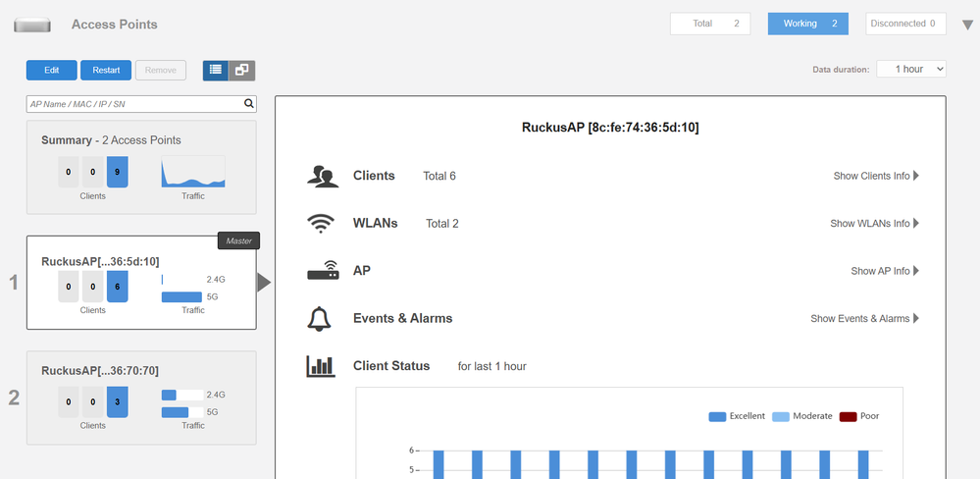Switch to list view icon

pyautogui.click(x=216, y=70)
